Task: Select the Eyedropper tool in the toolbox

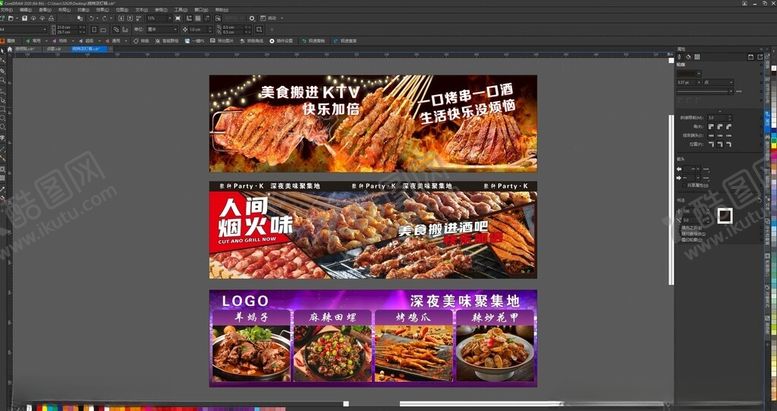Action: [2, 189]
